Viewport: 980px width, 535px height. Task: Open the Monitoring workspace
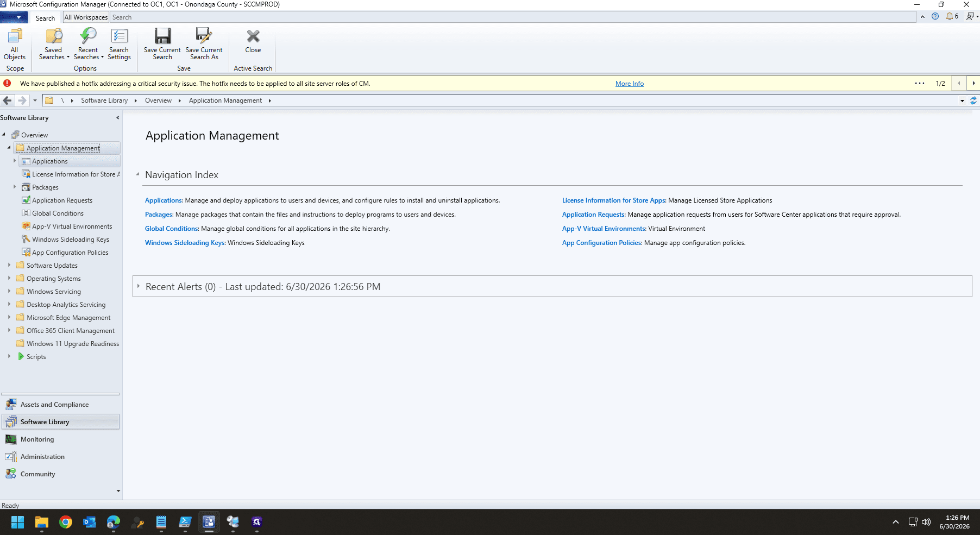[x=60, y=439]
